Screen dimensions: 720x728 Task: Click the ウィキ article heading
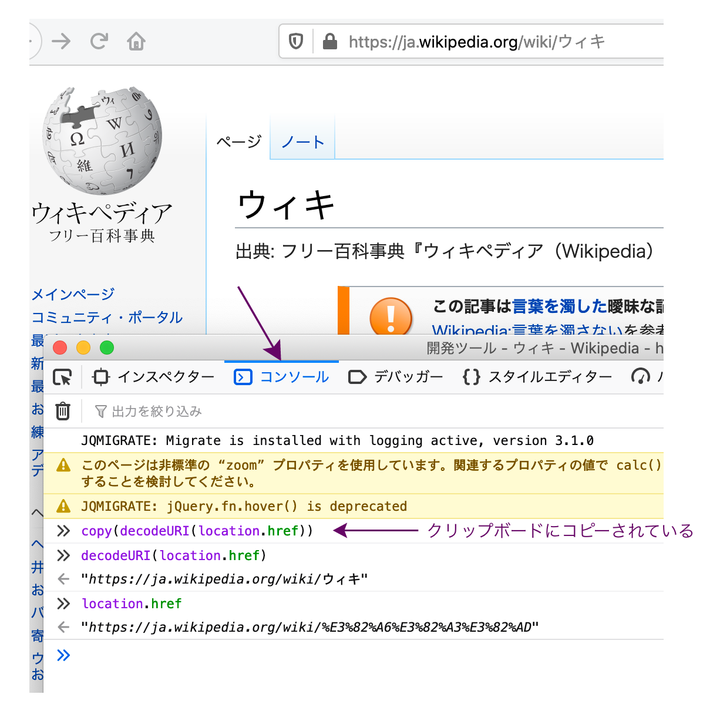point(286,205)
